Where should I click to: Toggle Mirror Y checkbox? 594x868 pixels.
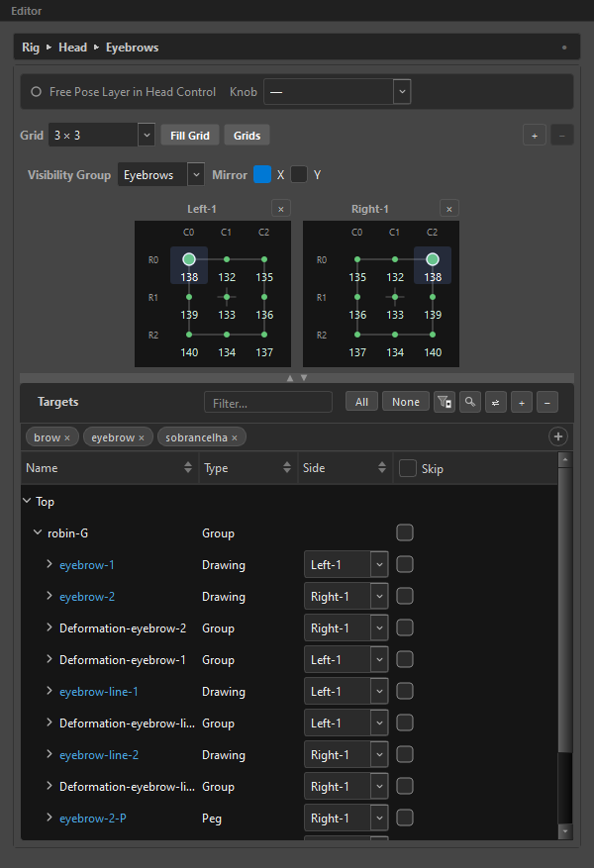point(299,174)
